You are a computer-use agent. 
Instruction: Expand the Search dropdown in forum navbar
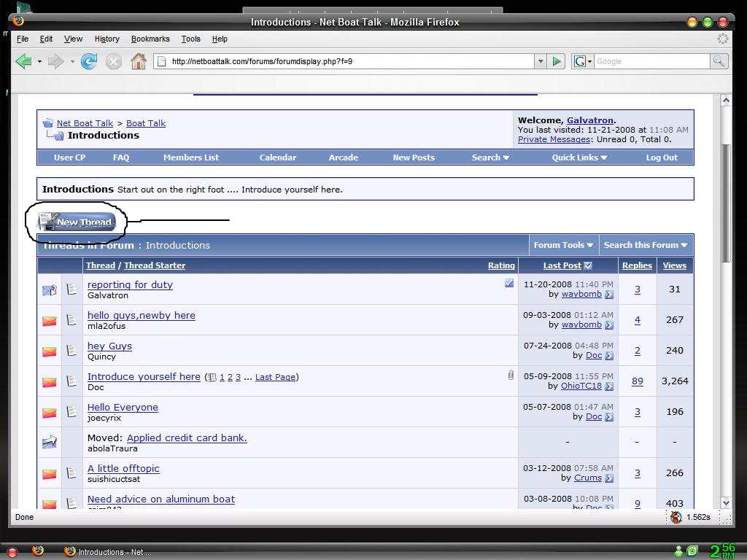point(491,157)
